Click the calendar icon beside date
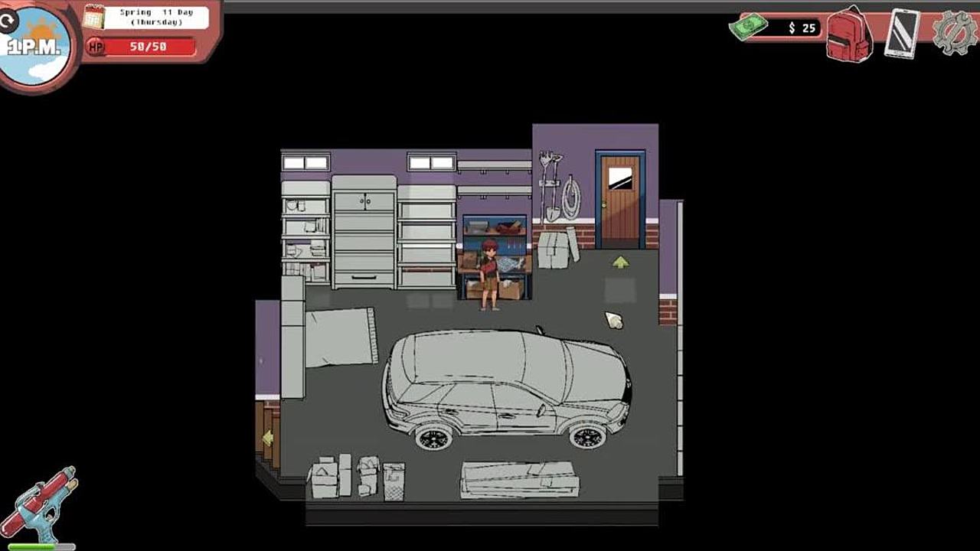 93,17
